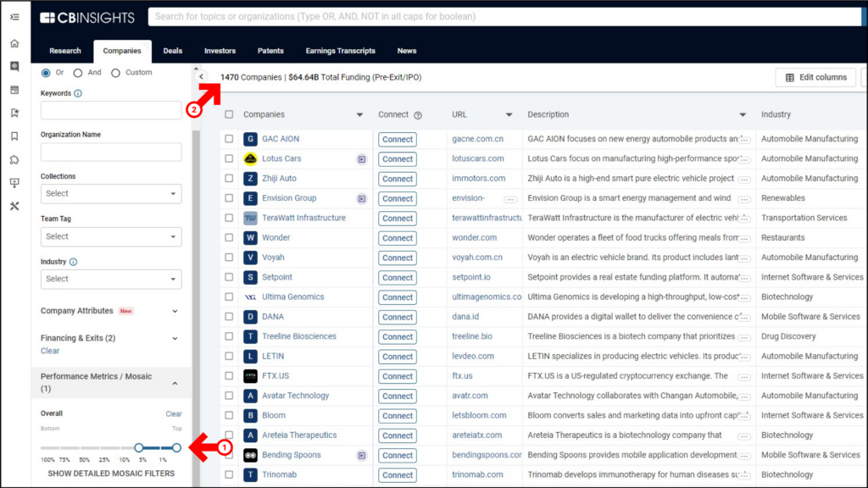
Task: Open the Patents tab
Action: [270, 51]
